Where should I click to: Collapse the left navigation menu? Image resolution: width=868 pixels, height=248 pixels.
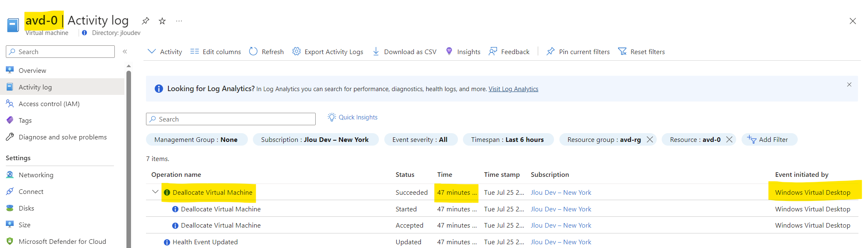click(125, 52)
